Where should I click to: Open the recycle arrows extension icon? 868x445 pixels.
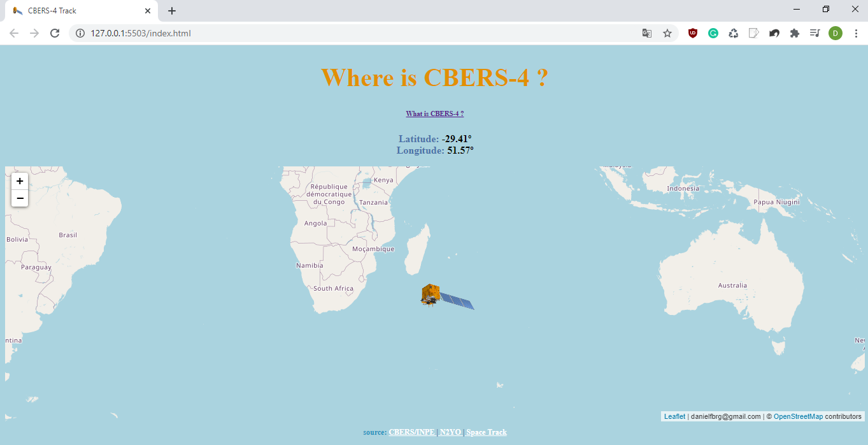click(734, 33)
